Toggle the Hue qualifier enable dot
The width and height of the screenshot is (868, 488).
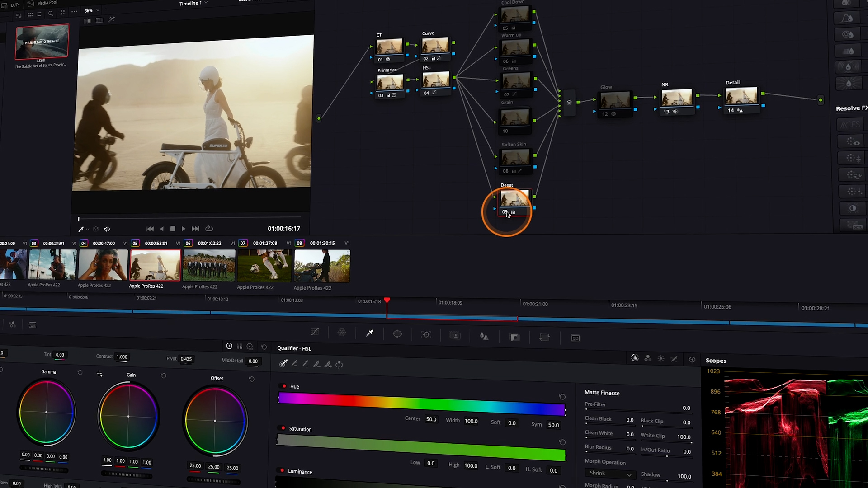[x=284, y=386]
